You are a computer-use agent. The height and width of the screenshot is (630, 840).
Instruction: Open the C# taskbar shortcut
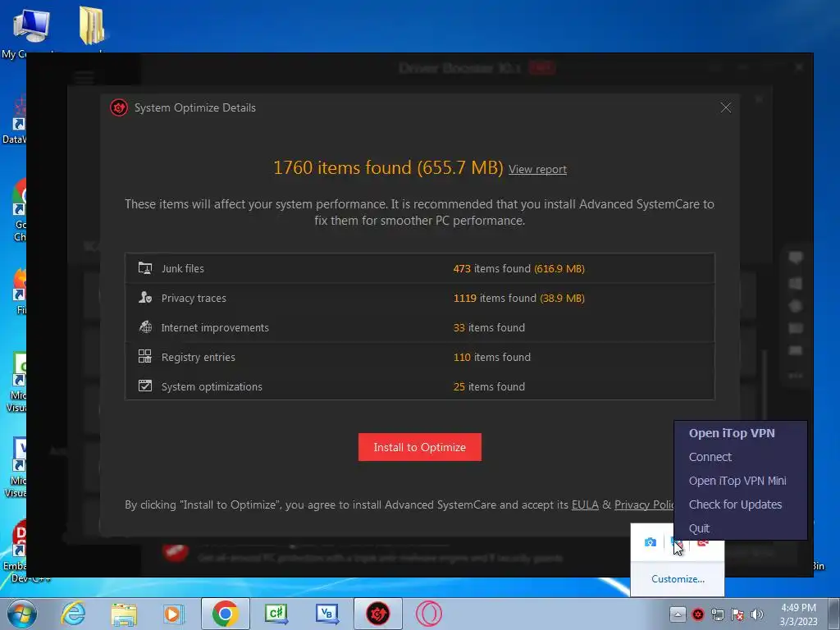(x=276, y=614)
